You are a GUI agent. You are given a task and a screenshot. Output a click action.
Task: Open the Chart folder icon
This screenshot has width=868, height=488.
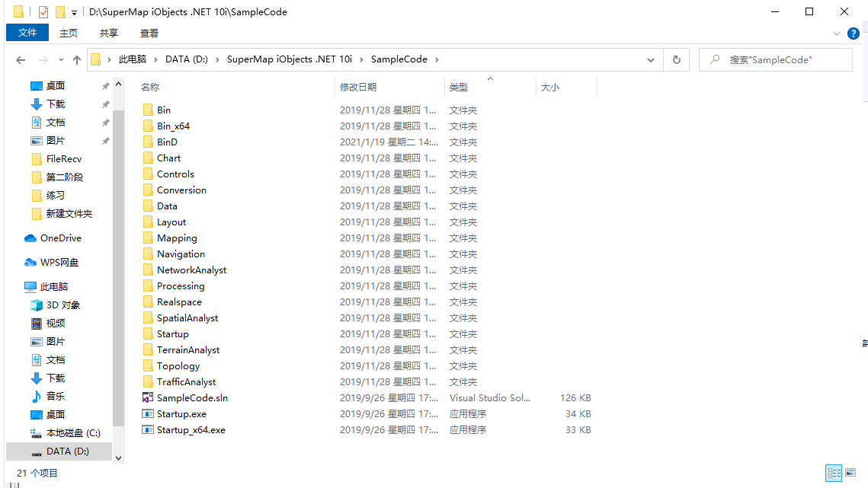148,158
